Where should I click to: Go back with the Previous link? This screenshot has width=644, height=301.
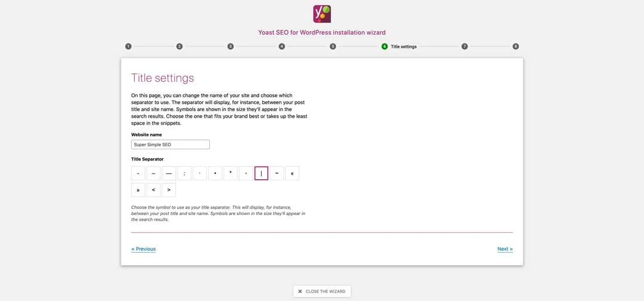tap(143, 249)
